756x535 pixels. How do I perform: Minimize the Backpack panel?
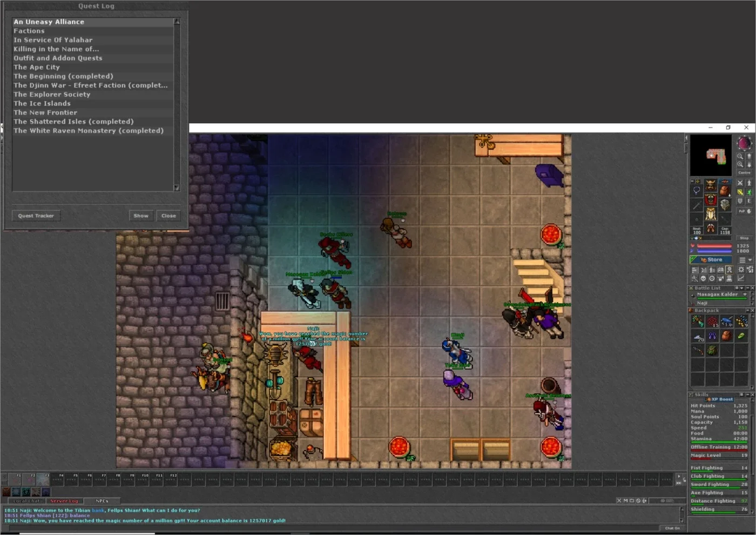pos(748,311)
